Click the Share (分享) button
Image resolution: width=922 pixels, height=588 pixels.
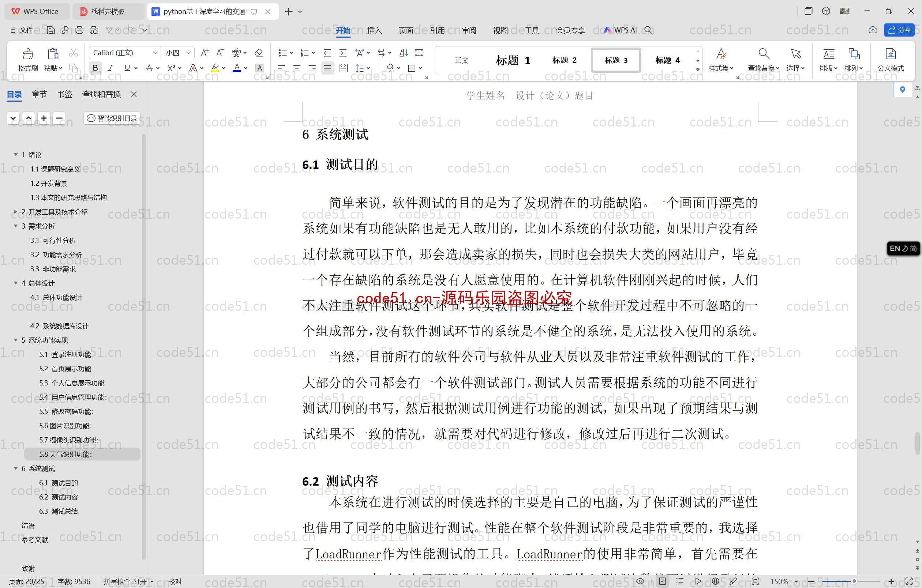coord(899,30)
